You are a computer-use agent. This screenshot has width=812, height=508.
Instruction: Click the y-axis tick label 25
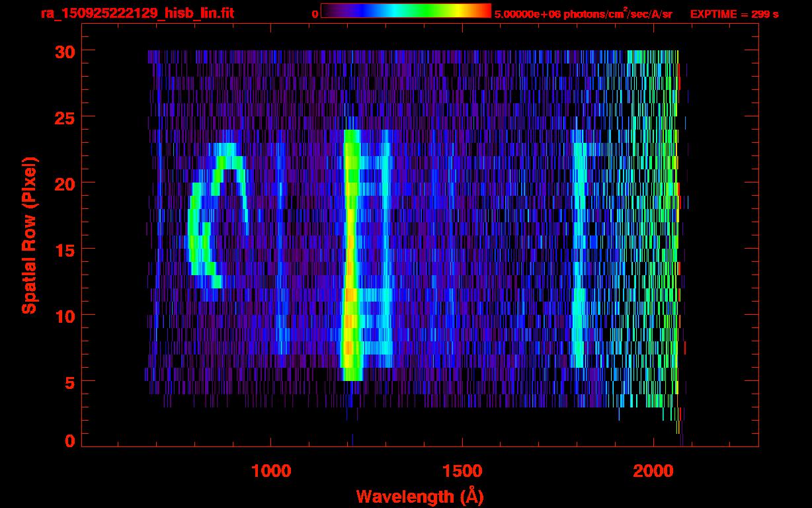[x=65, y=117]
